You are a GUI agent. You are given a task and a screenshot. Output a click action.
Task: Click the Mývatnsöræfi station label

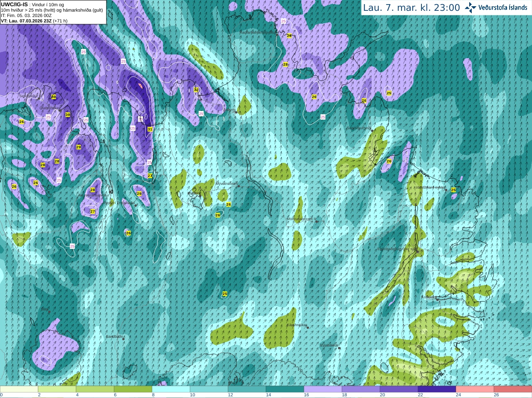(x=227, y=183)
